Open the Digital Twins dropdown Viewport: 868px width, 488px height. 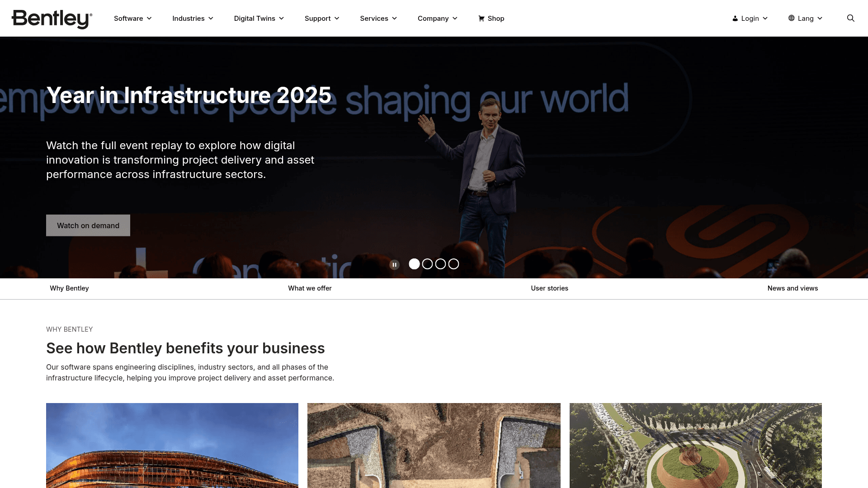[x=259, y=19]
